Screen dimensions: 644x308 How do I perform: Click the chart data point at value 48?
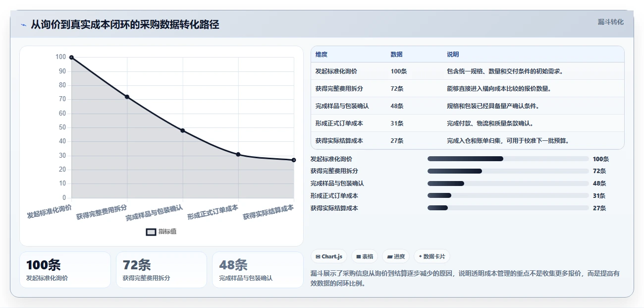pos(183,130)
